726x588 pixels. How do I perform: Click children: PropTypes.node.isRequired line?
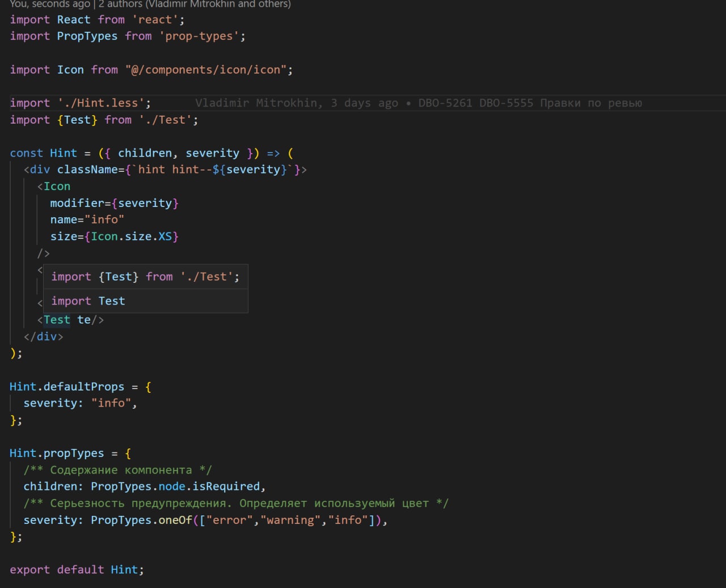(145, 487)
